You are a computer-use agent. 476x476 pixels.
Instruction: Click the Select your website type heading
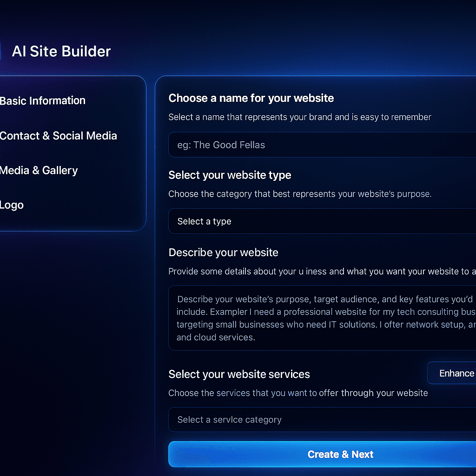[230, 175]
